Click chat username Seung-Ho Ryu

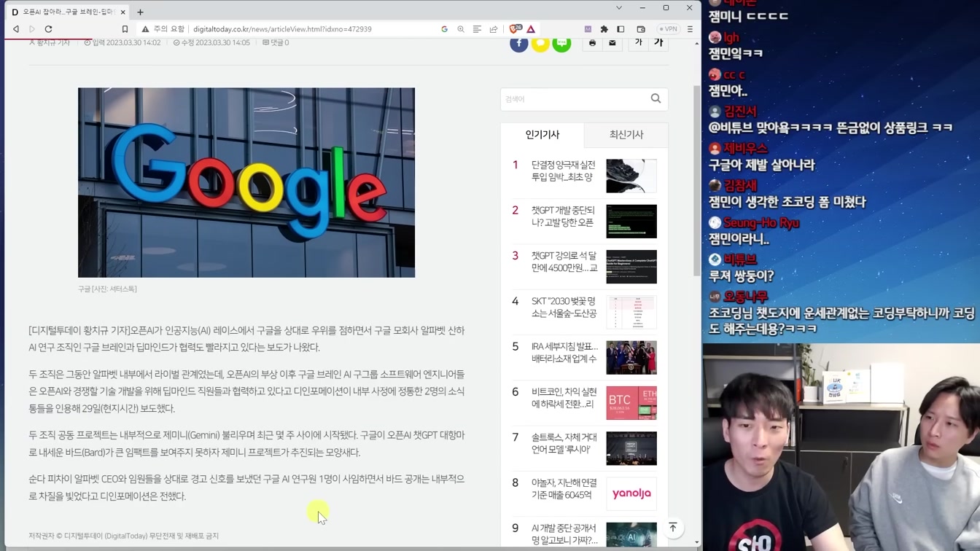coord(761,223)
